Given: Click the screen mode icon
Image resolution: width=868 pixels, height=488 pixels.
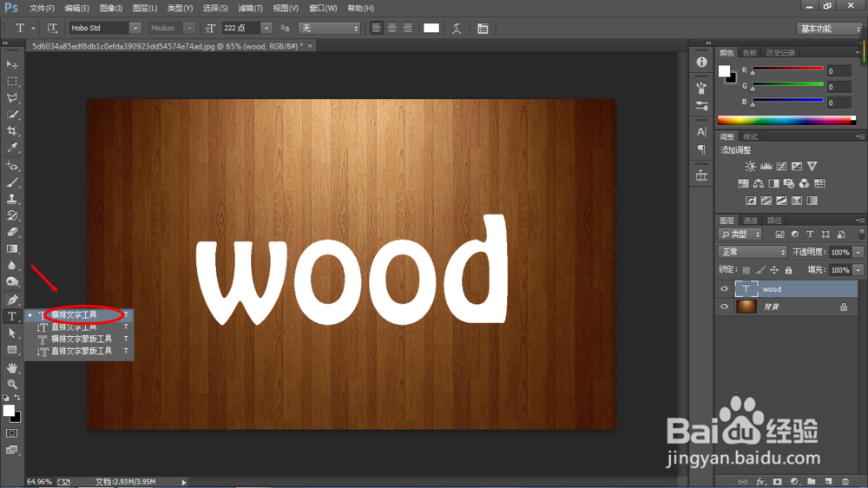Looking at the screenshot, I should pyautogui.click(x=11, y=450).
